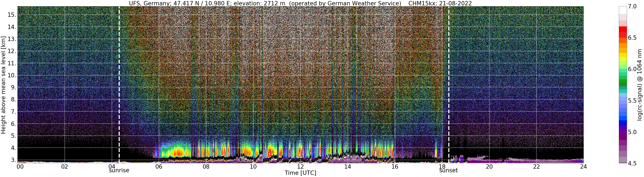Click the '10.' height tick label

pyautogui.click(x=12, y=75)
